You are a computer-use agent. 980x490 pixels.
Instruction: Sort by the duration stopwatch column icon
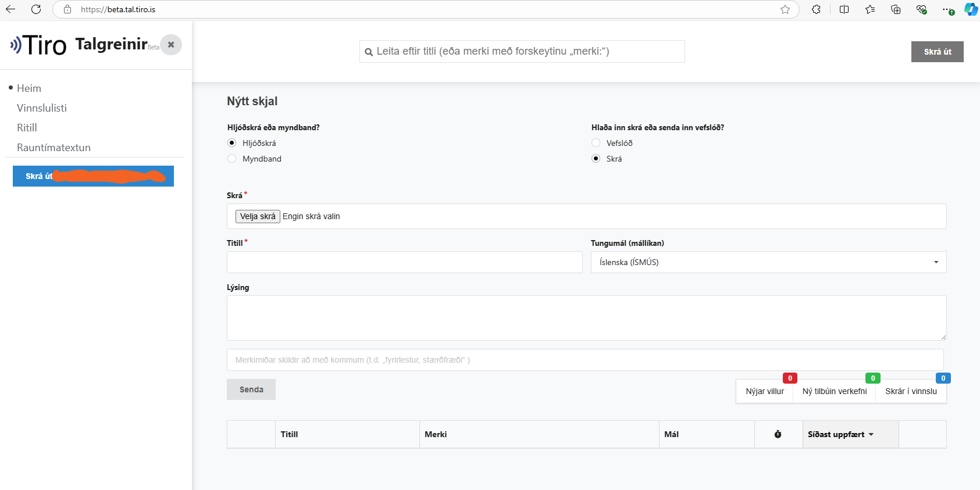point(778,434)
